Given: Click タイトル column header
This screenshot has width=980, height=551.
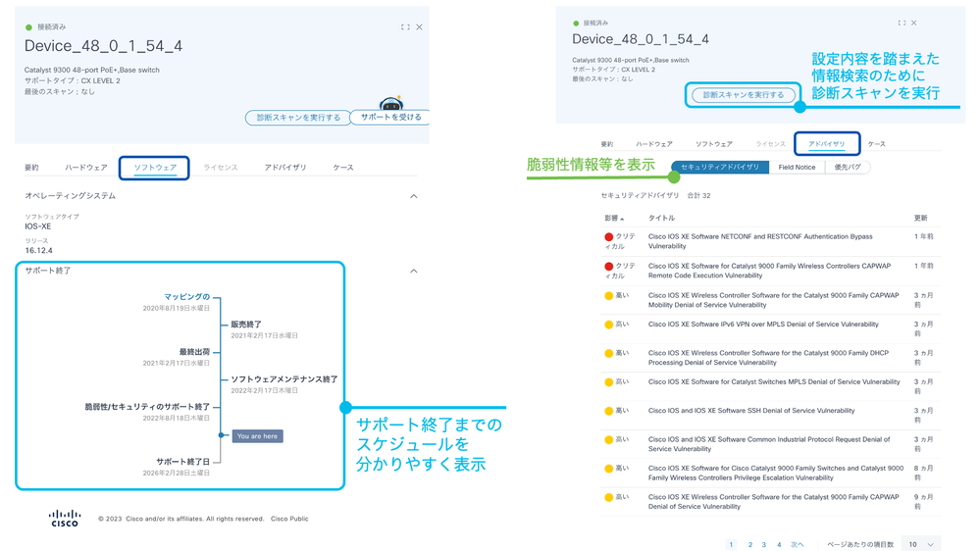Looking at the screenshot, I should 661,218.
